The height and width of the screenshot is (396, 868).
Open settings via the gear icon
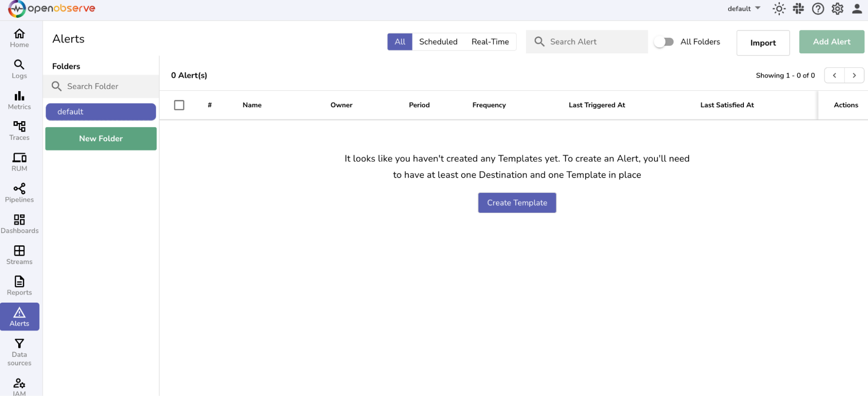pyautogui.click(x=837, y=9)
